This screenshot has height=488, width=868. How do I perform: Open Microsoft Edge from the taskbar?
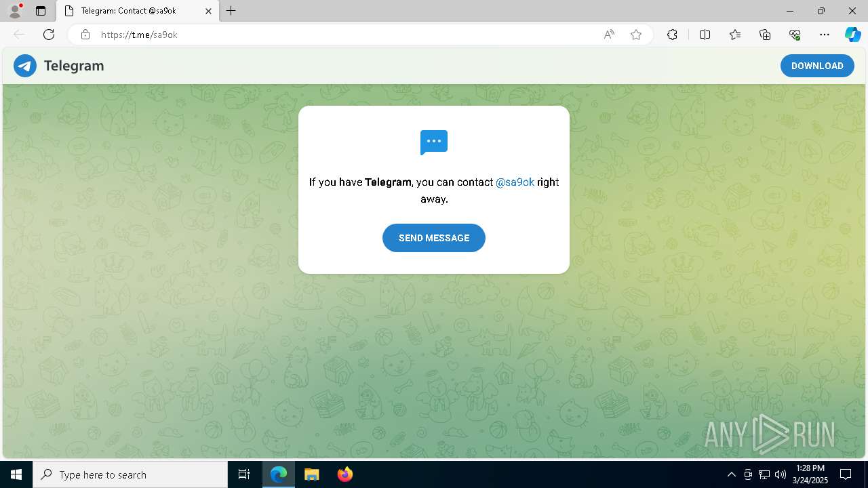click(x=279, y=474)
